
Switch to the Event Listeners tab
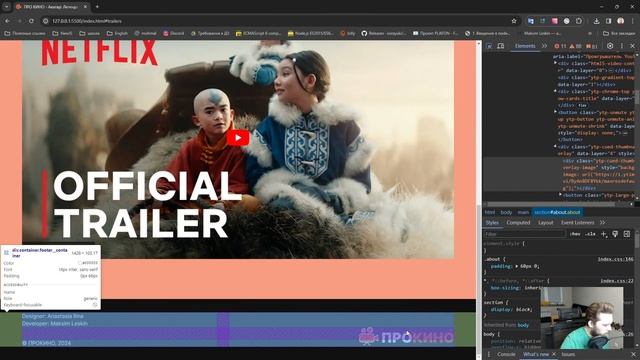click(x=577, y=222)
